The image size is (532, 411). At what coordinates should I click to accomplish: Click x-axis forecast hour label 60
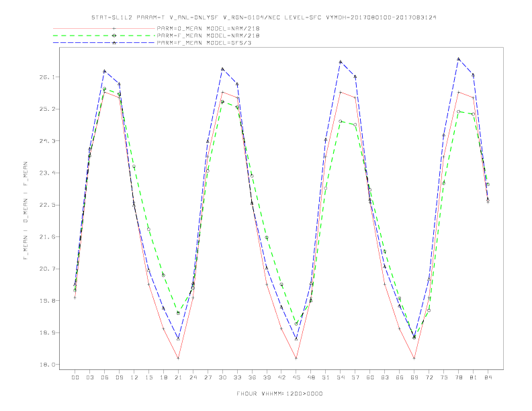click(370, 377)
